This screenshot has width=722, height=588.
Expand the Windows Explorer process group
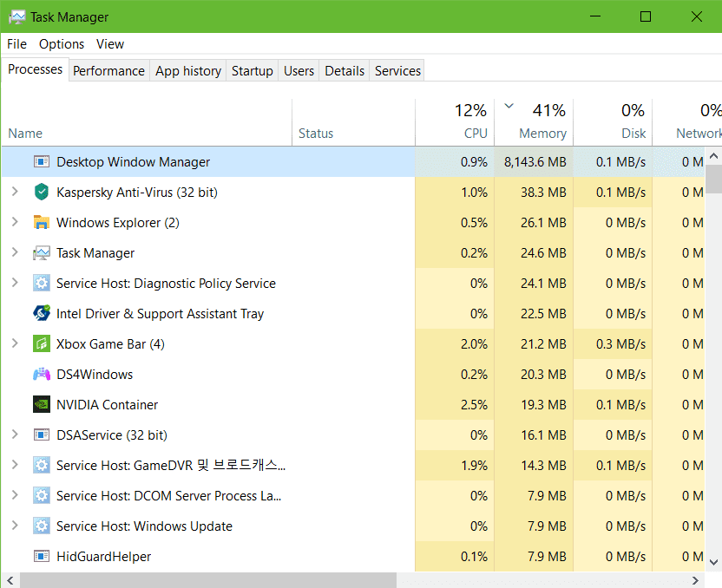pyautogui.click(x=14, y=223)
